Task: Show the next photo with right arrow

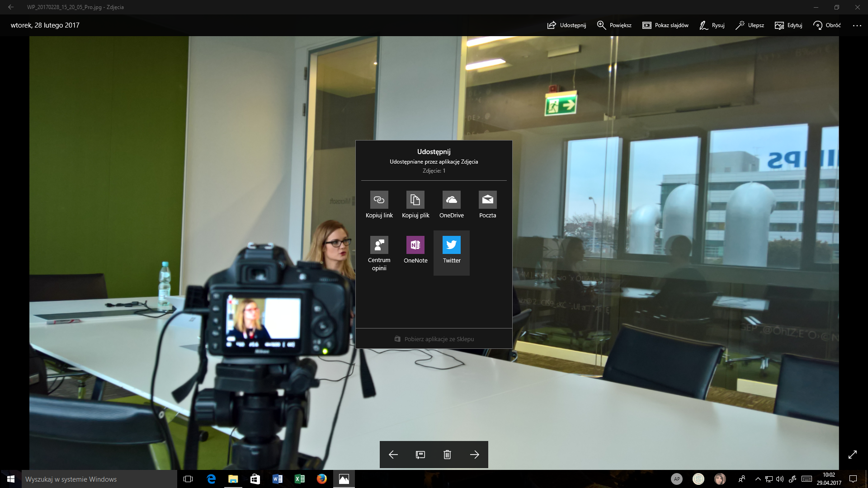Action: pyautogui.click(x=474, y=455)
